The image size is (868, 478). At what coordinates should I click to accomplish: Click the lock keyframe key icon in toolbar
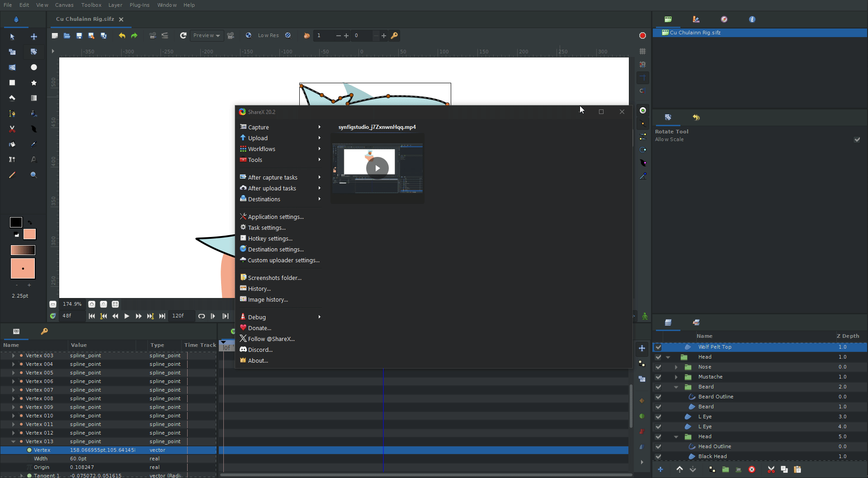(x=394, y=36)
